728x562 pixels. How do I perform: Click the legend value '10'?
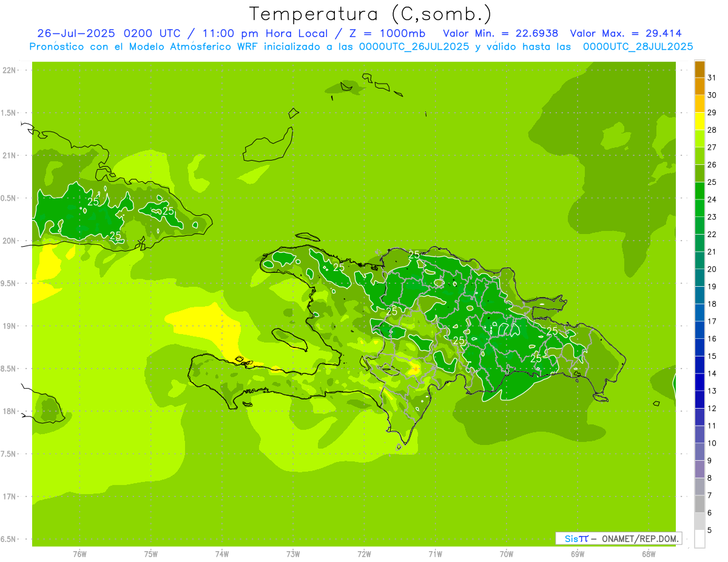[x=712, y=443]
